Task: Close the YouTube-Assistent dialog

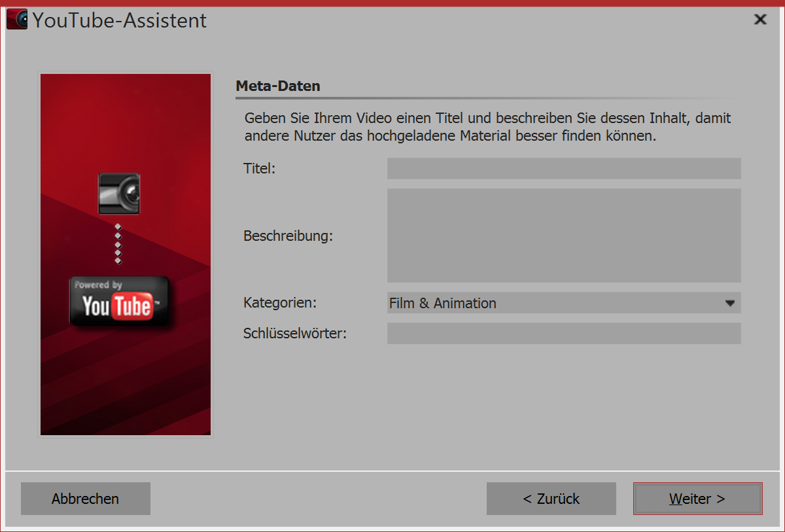Action: pyautogui.click(x=760, y=20)
